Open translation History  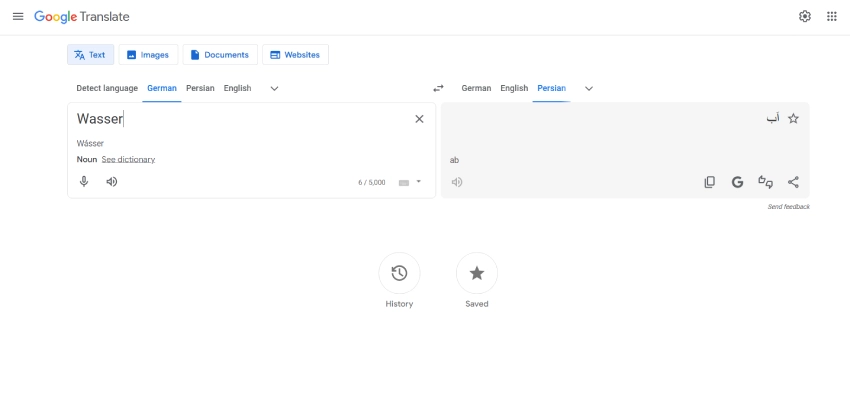pyautogui.click(x=399, y=273)
